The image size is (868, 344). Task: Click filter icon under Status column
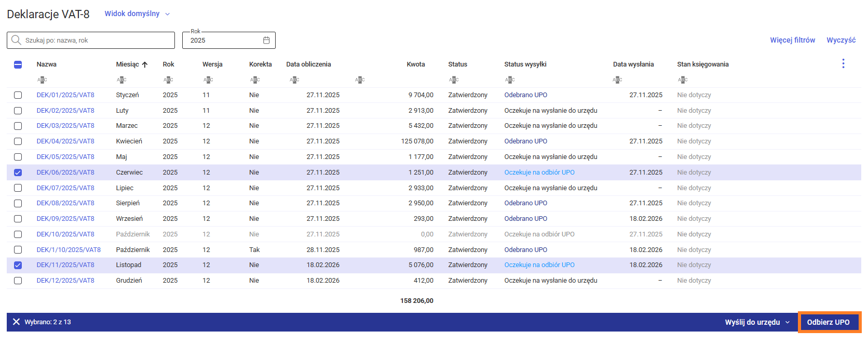(x=454, y=80)
